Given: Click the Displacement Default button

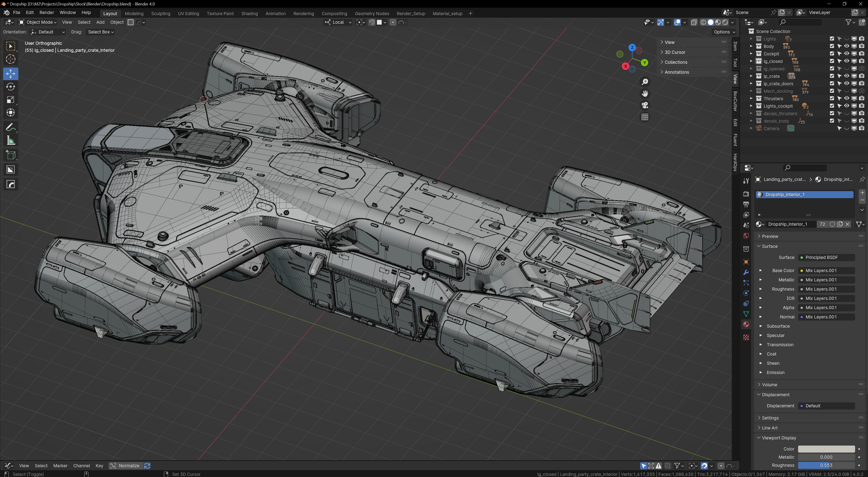Looking at the screenshot, I should (x=826, y=406).
